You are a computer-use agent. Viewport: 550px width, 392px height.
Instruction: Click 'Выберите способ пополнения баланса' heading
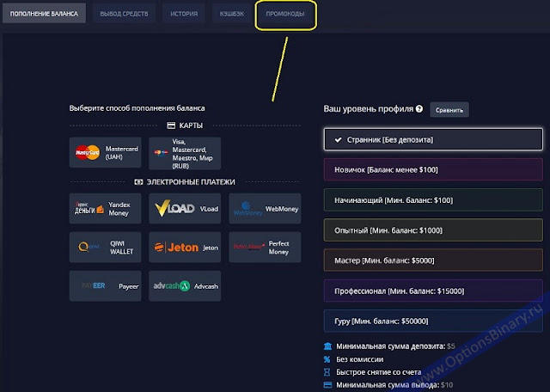click(137, 108)
